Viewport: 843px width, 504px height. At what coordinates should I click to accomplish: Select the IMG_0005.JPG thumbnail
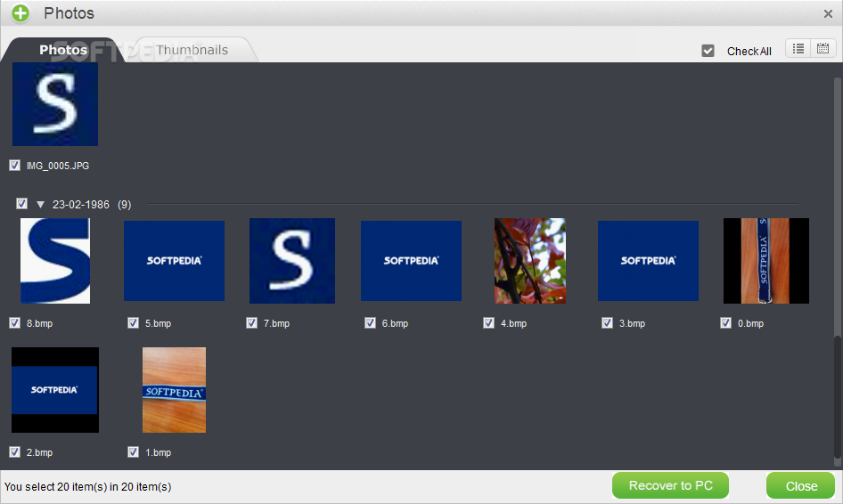pos(55,104)
